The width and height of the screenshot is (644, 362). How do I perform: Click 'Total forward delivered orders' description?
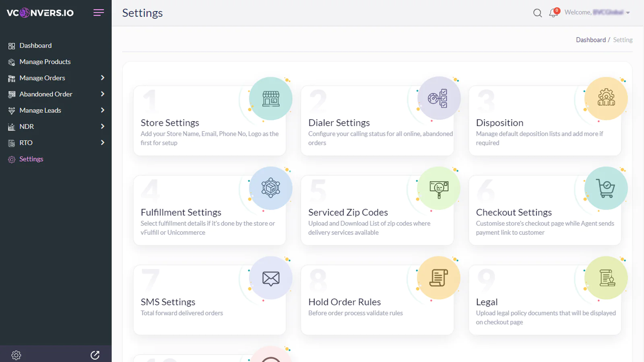coord(182,313)
